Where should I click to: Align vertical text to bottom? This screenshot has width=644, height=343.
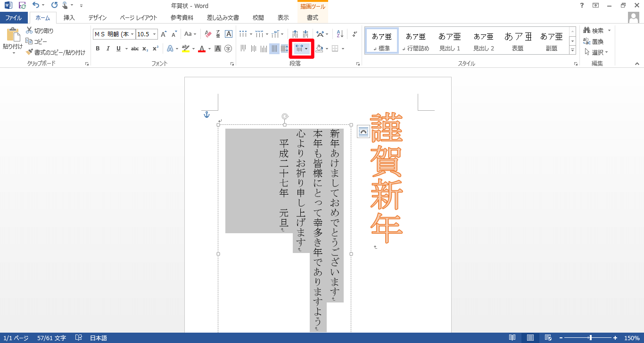264,49
